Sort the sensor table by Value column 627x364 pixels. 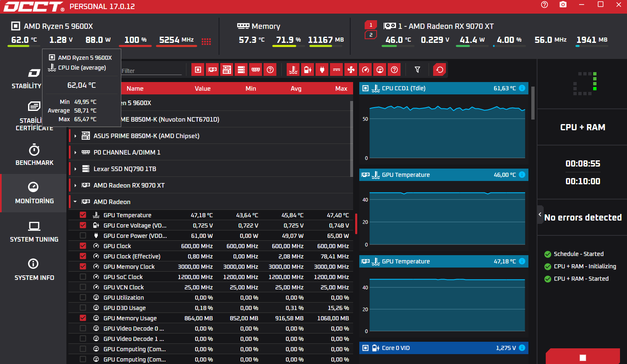click(203, 89)
